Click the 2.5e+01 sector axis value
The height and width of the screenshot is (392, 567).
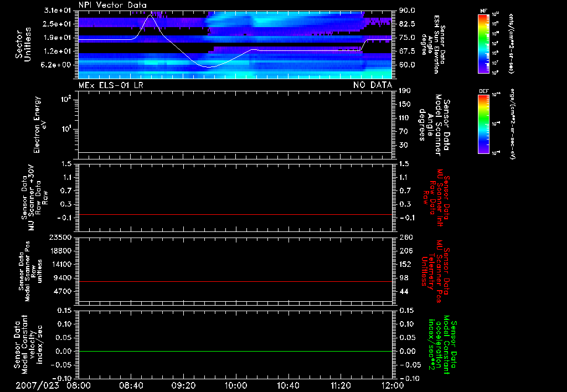(x=58, y=24)
